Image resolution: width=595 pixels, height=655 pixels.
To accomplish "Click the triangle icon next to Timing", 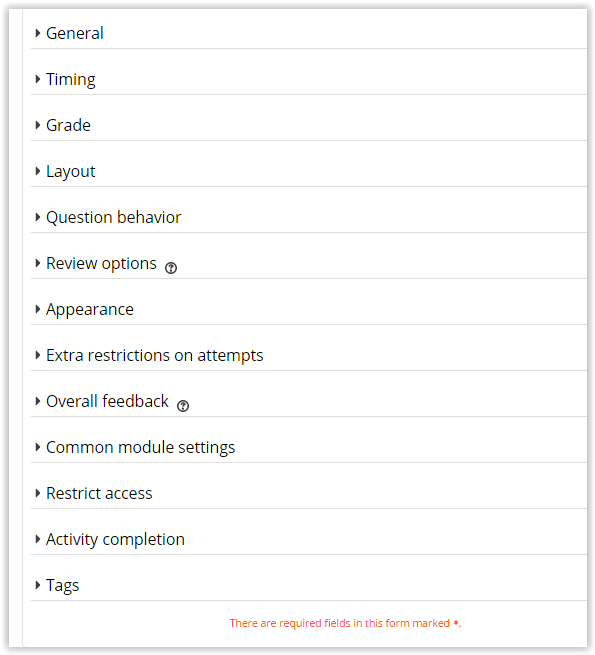I will pos(38,79).
